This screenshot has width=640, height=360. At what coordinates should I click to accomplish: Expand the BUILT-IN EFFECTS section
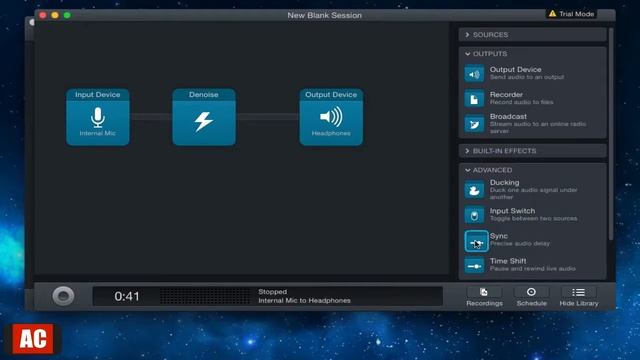533,151
